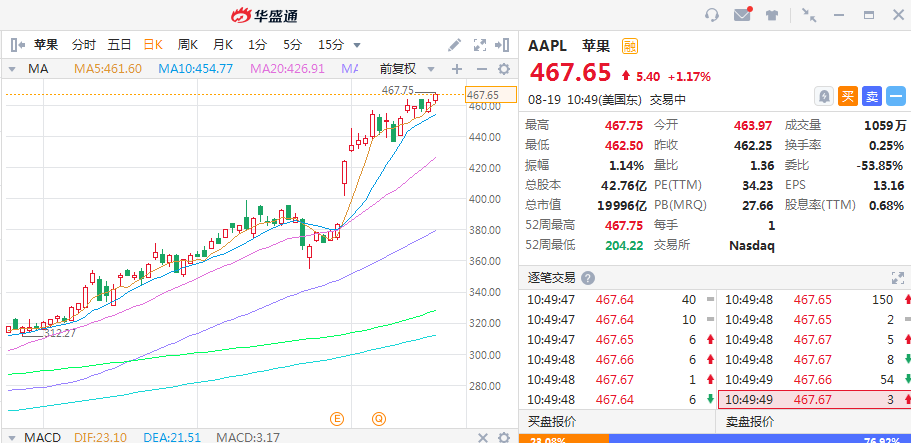Collapse the MA indicator arrow
This screenshot has height=443, width=911.
point(11,70)
